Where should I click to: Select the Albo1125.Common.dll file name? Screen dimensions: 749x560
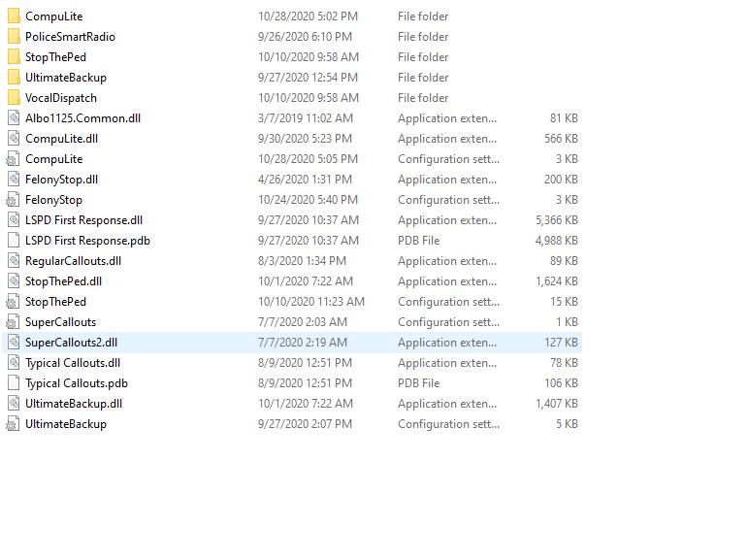pos(83,118)
